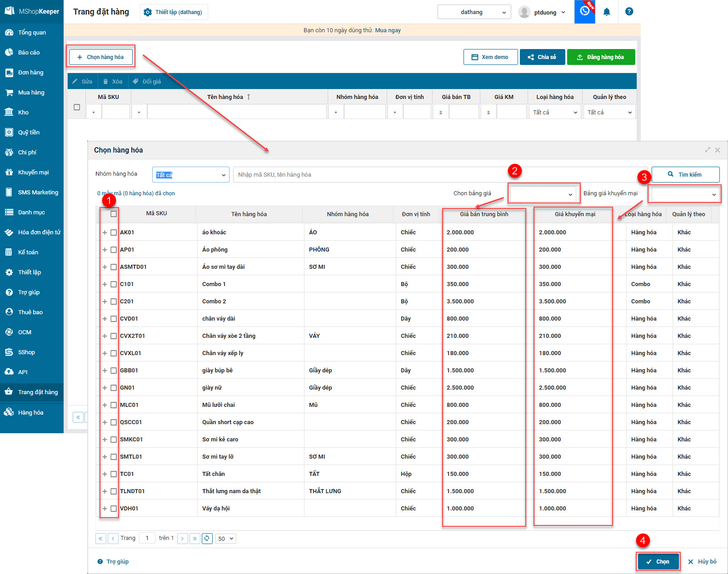Open the Chọn bảng giá dropdown
The height and width of the screenshot is (574, 728).
[544, 194]
